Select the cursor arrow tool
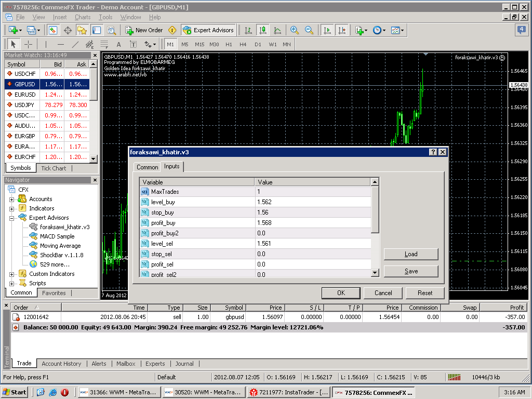This screenshot has height=399, width=532. point(14,44)
